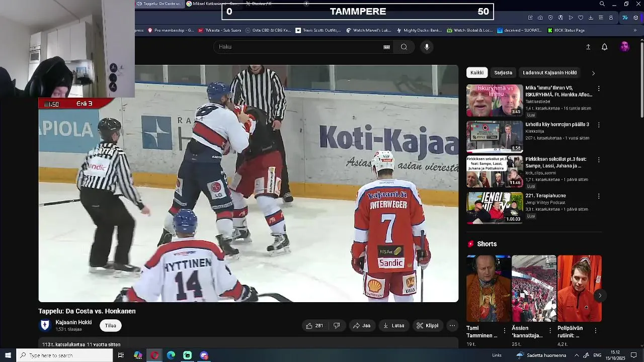The image size is (644, 362).
Task: Switch to the Mikael Kotkaniemi browser tab
Action: pos(212,4)
